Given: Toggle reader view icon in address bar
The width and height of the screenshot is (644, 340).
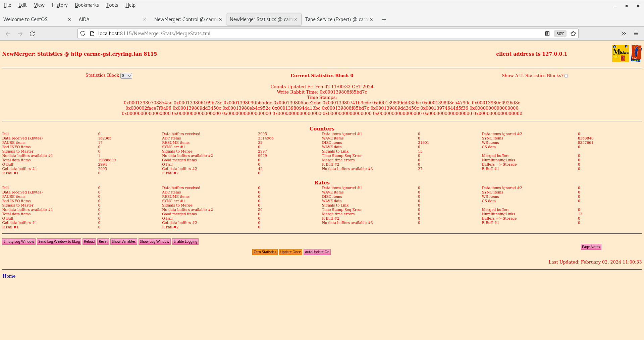Looking at the screenshot, I should tap(547, 34).
